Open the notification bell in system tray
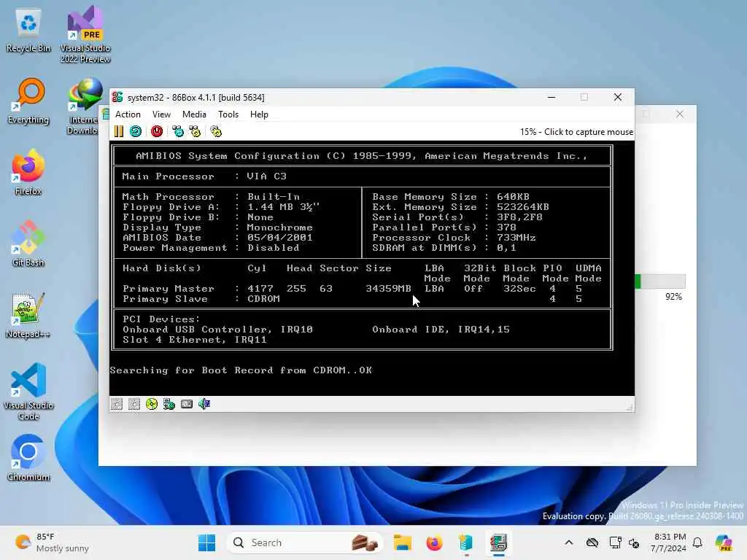This screenshot has width=747, height=560. (697, 542)
